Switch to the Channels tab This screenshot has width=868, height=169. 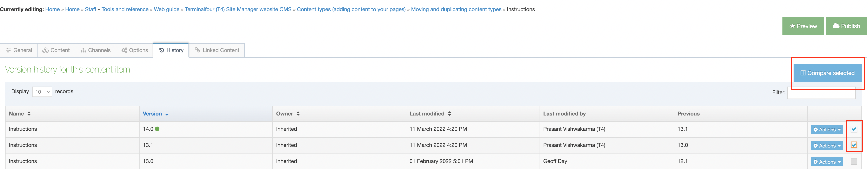click(x=96, y=50)
